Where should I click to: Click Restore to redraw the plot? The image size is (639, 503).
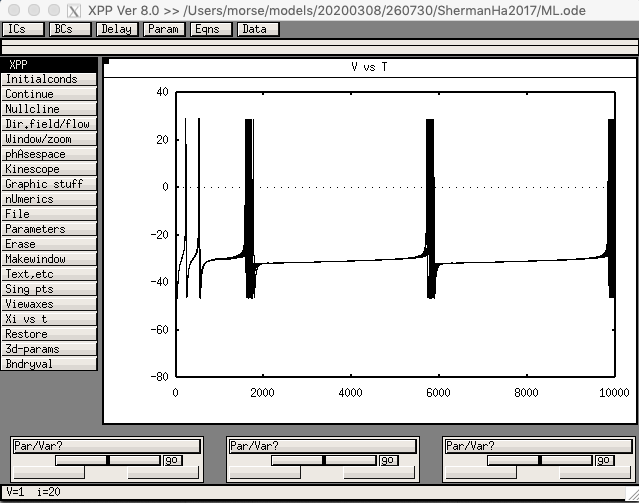pos(49,334)
